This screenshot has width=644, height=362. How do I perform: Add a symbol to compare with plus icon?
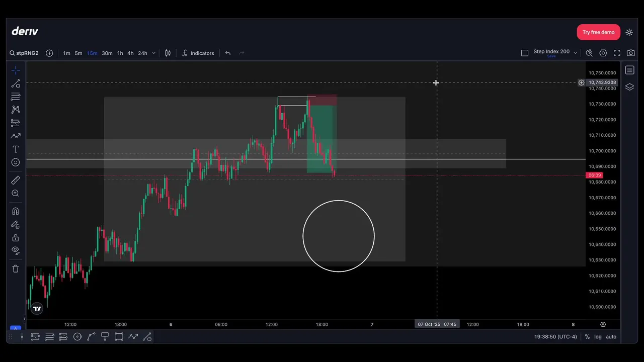[49, 53]
